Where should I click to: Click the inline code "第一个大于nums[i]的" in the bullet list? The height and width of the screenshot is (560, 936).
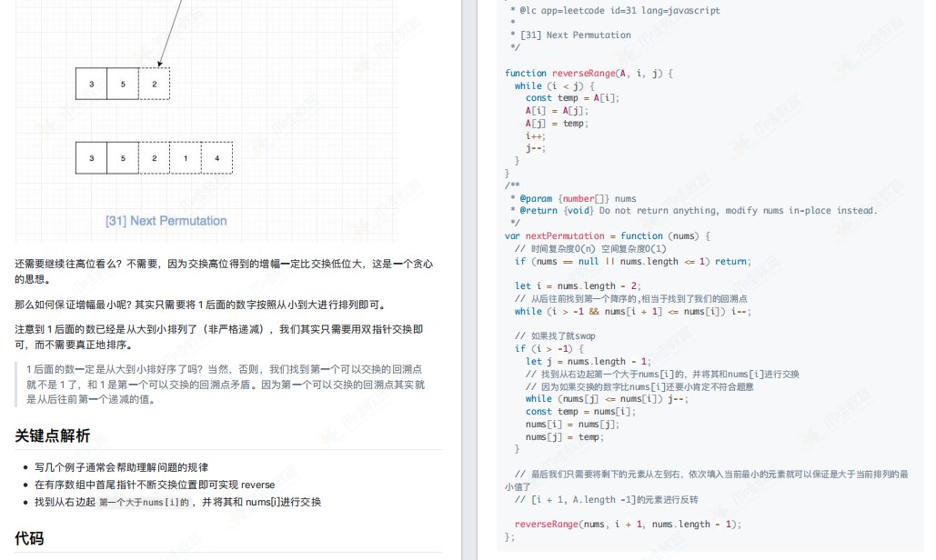click(x=144, y=502)
